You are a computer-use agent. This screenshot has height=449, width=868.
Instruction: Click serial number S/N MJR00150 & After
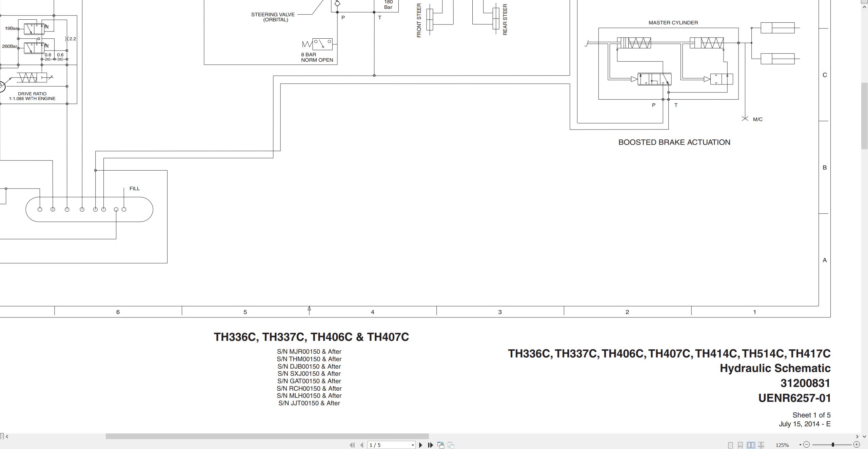[x=309, y=352]
